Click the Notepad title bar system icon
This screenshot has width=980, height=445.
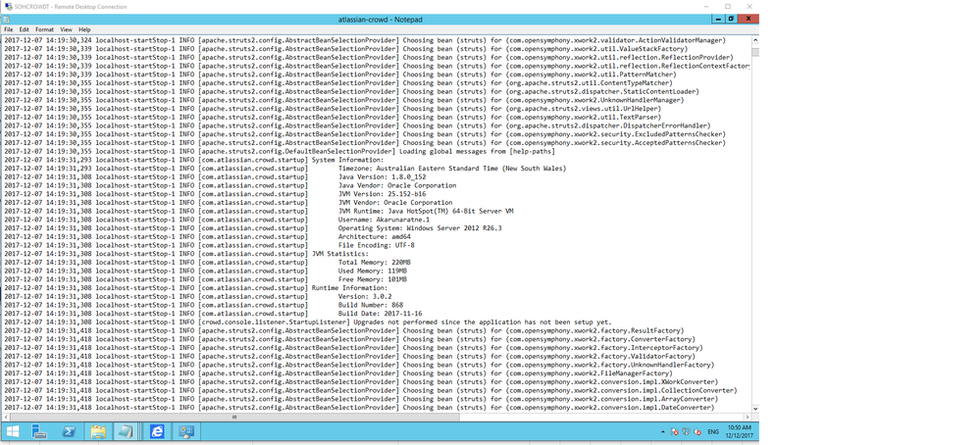[x=8, y=20]
